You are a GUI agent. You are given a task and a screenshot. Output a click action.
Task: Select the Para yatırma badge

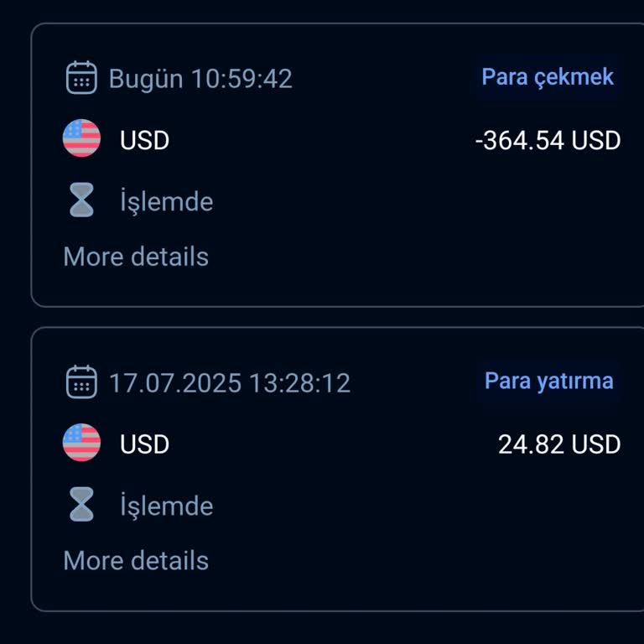(x=548, y=382)
